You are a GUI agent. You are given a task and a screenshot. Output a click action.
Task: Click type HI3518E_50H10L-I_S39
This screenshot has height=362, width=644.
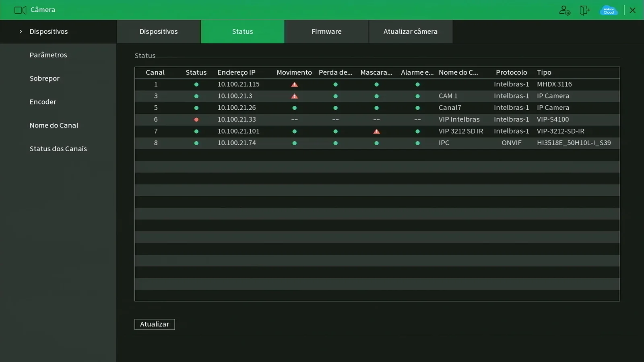pos(574,143)
